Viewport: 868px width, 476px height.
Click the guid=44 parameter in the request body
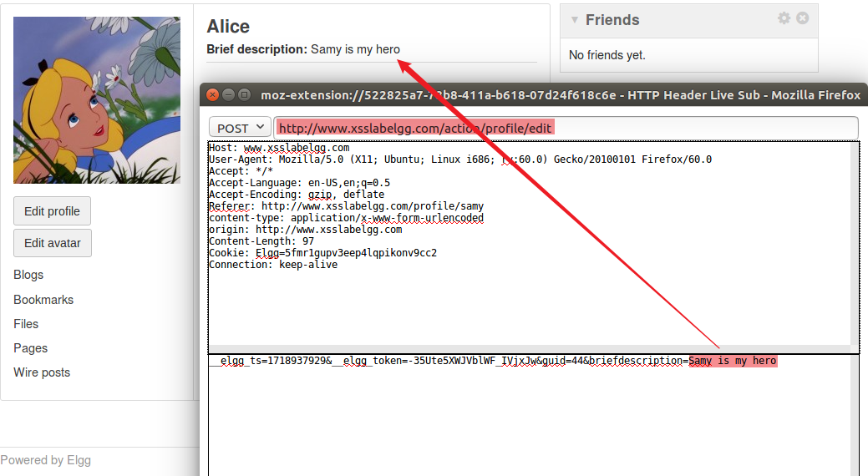pos(563,361)
